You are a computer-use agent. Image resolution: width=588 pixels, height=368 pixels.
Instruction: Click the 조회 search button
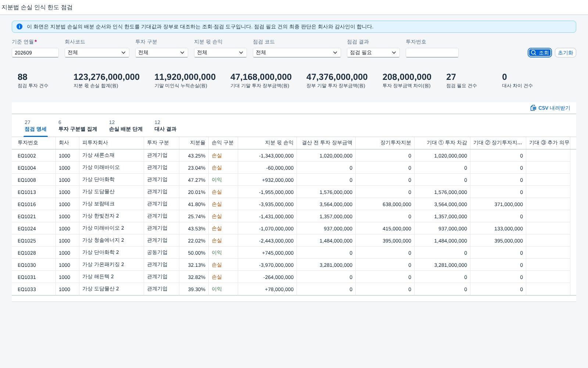540,53
